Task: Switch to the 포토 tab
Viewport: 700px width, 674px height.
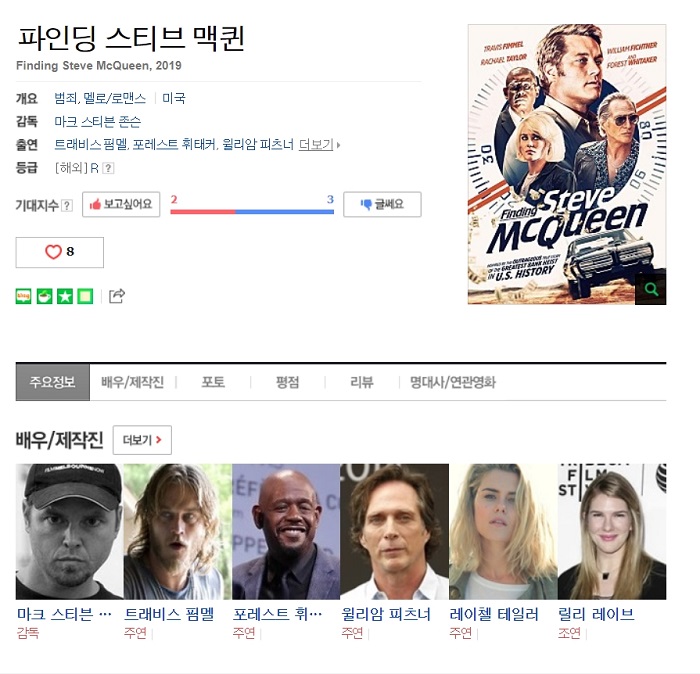Action: point(213,382)
